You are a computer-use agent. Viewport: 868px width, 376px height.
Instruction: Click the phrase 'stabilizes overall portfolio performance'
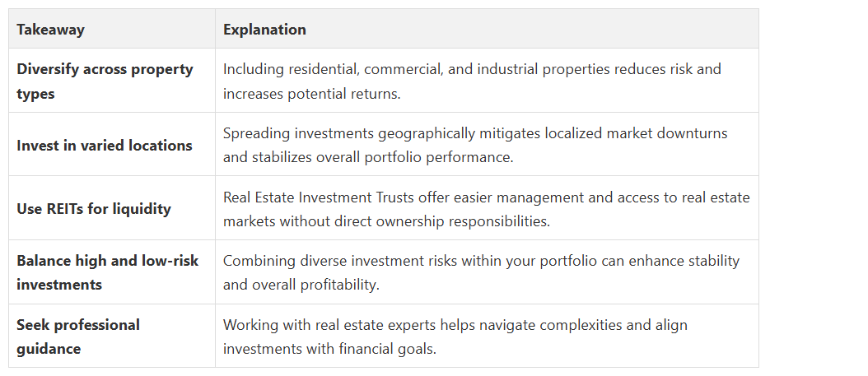(382, 158)
